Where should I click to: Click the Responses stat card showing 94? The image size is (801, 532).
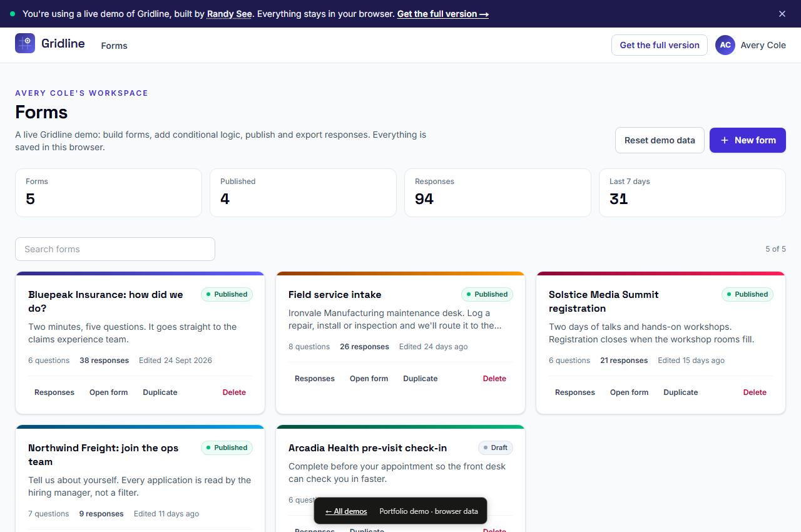tap(497, 193)
